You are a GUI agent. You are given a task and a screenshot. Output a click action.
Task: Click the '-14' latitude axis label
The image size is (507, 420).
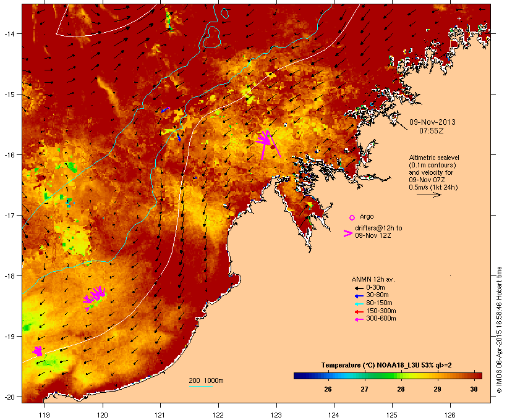click(x=9, y=33)
